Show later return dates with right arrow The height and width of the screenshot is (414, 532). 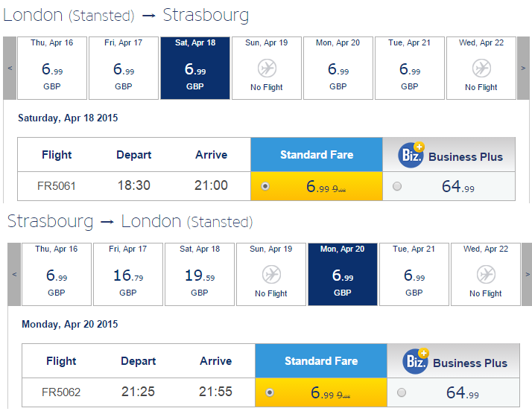(528, 274)
